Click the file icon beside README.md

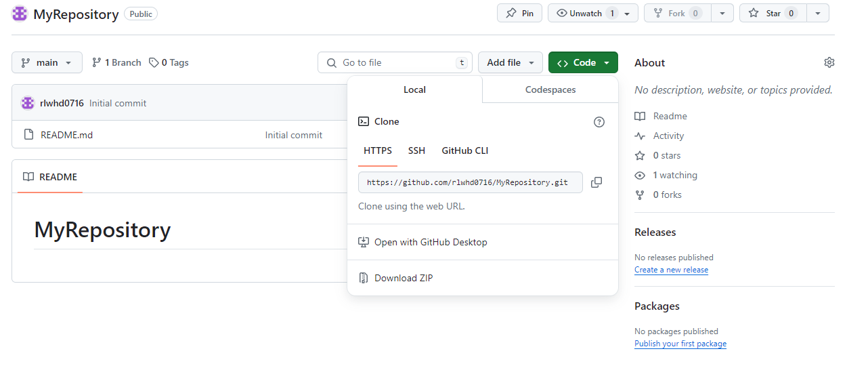click(28, 135)
